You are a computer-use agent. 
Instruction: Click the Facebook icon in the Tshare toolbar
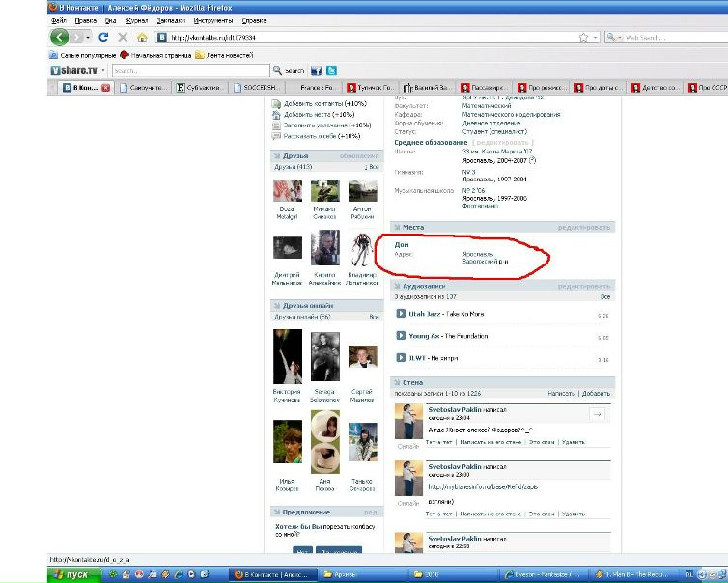tap(316, 70)
